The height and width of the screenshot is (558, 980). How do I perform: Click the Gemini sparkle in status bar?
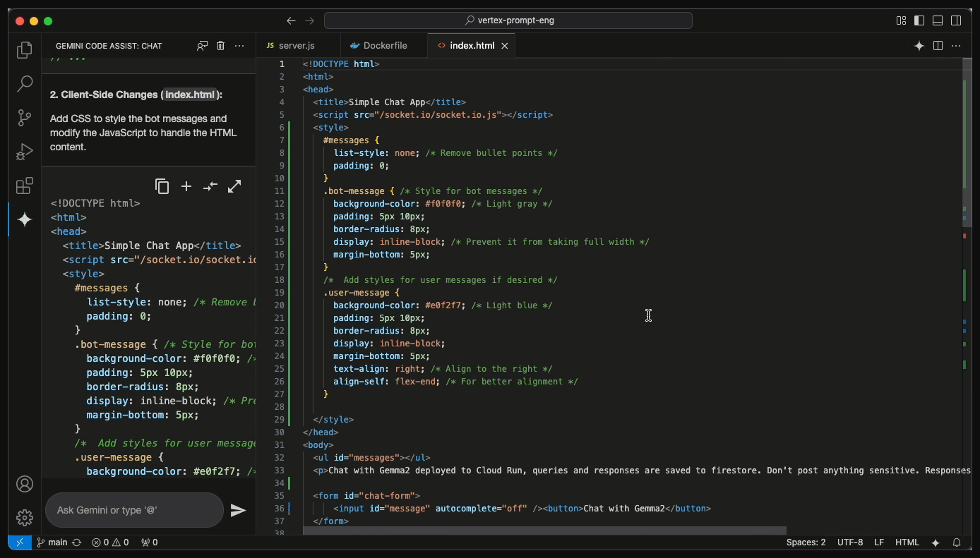(936, 542)
